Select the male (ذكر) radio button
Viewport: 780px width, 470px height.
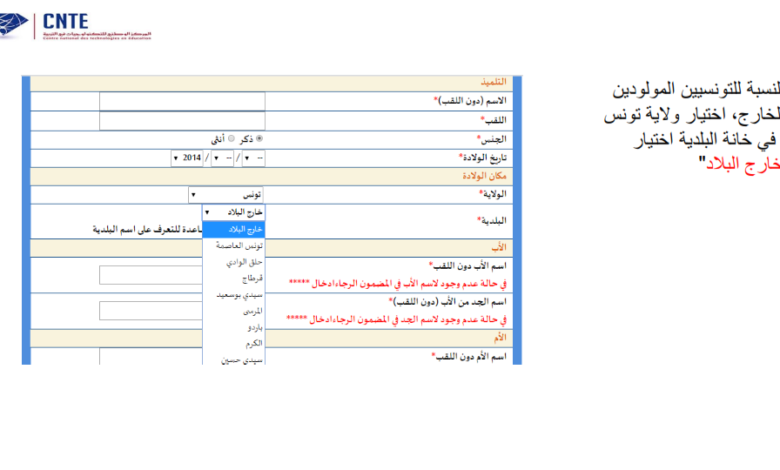[259, 139]
